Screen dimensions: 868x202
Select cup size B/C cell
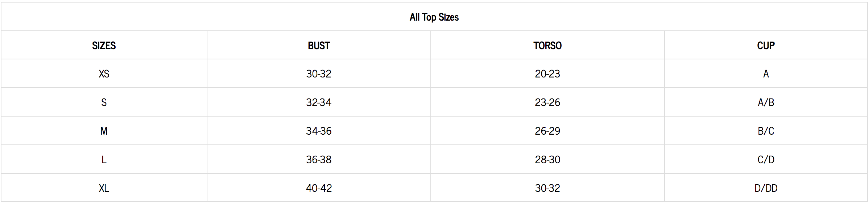pyautogui.click(x=766, y=131)
